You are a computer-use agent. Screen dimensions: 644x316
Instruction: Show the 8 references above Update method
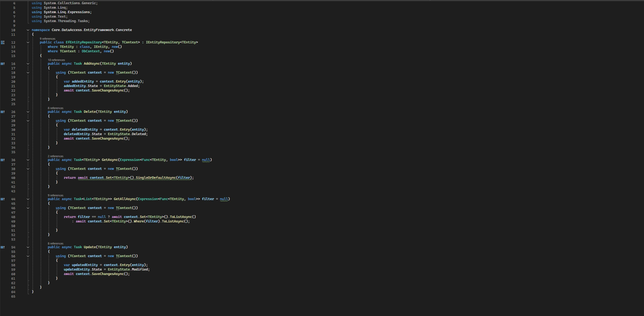click(x=55, y=243)
